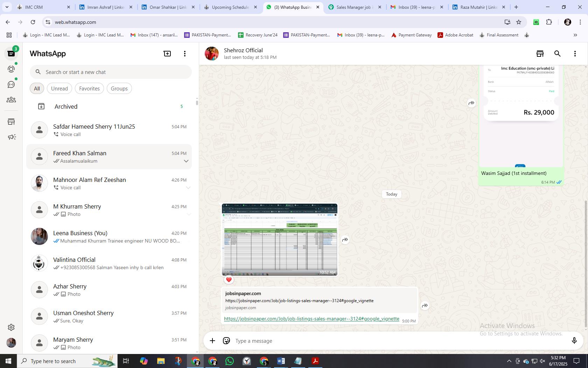Select the Unread chat filter
Screen dimensions: 588x368
point(59,88)
